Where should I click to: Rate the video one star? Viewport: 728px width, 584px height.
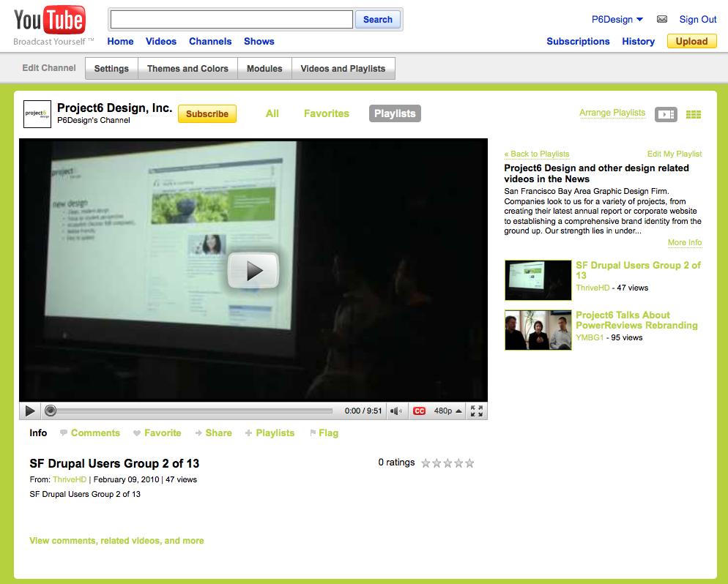[426, 463]
